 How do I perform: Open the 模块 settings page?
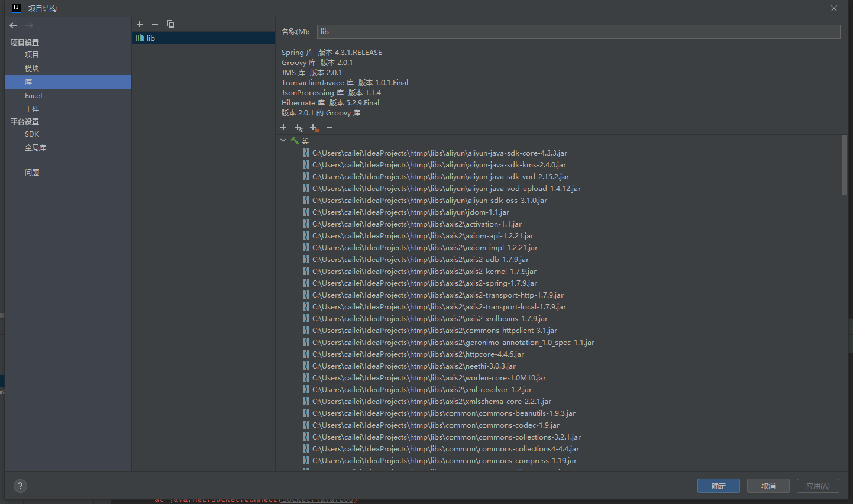(32, 68)
